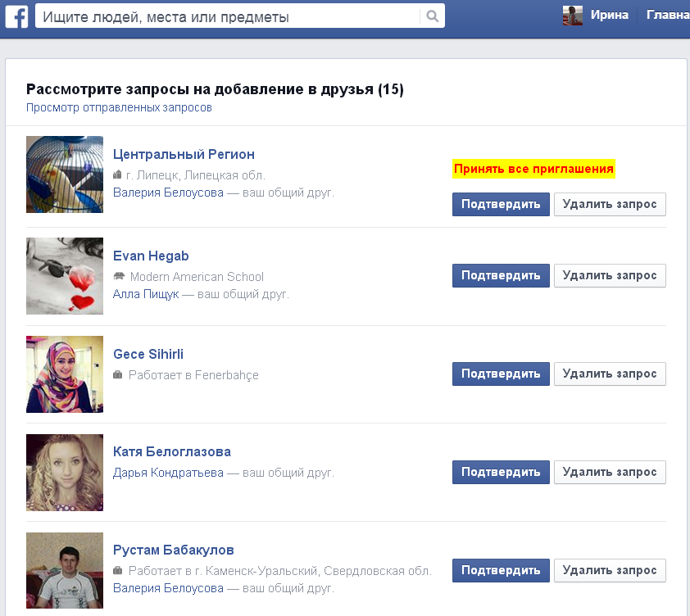Click the friend requests heading (15)
The width and height of the screenshot is (690, 616).
click(215, 89)
